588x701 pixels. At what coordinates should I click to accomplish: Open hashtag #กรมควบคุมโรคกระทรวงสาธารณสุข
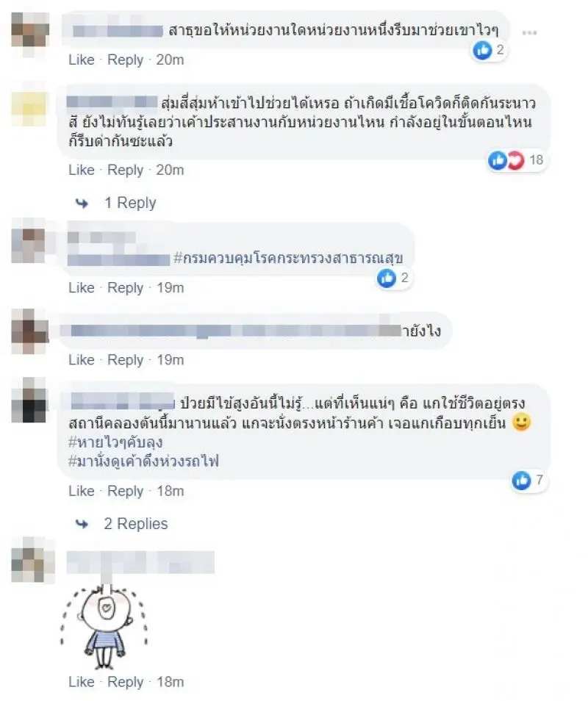tap(288, 258)
